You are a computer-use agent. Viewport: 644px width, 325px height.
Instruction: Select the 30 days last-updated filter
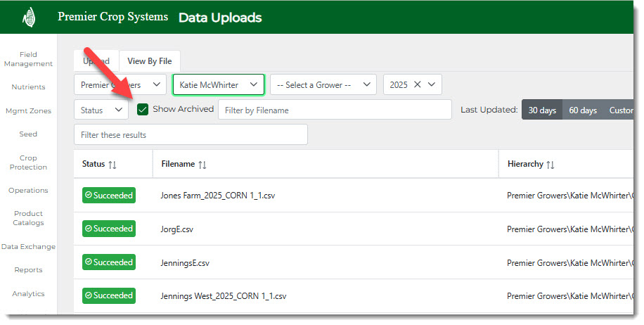click(542, 110)
